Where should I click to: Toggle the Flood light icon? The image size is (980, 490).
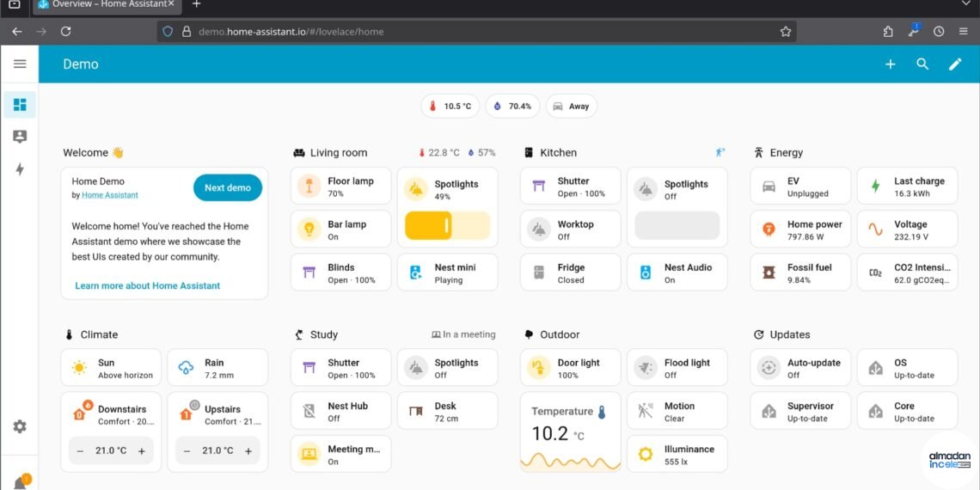click(646, 368)
